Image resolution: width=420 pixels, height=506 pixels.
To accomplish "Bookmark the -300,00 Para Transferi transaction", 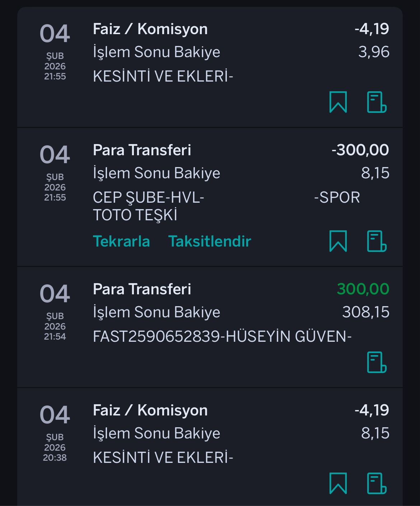I will coord(338,241).
